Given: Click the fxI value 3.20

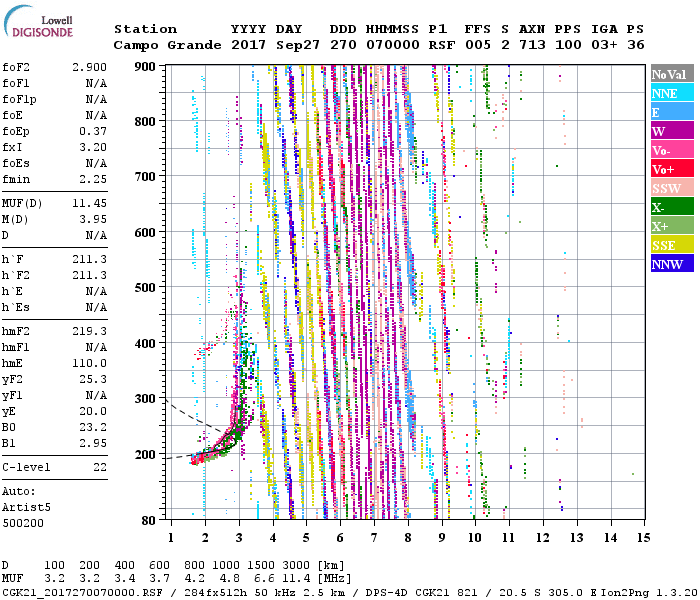Looking at the screenshot, I should pyautogui.click(x=93, y=147).
